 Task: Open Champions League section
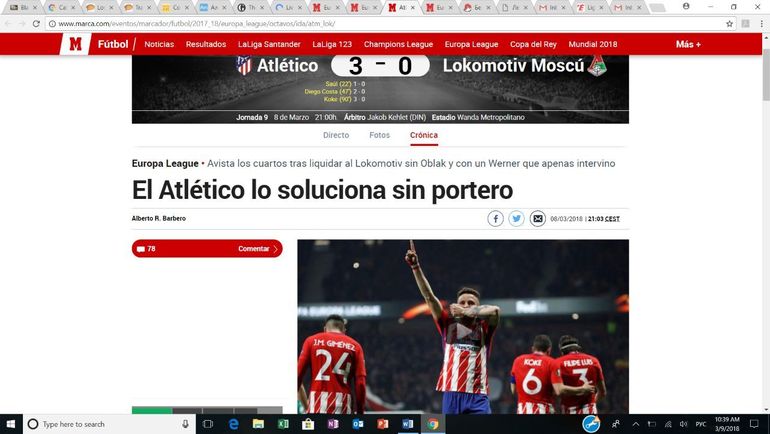coord(398,44)
